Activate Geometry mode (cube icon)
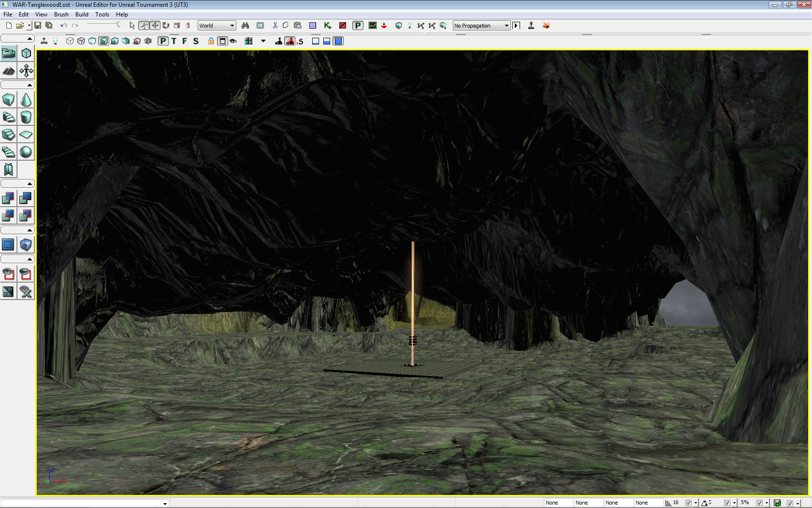Image resolution: width=812 pixels, height=508 pixels. [x=26, y=53]
